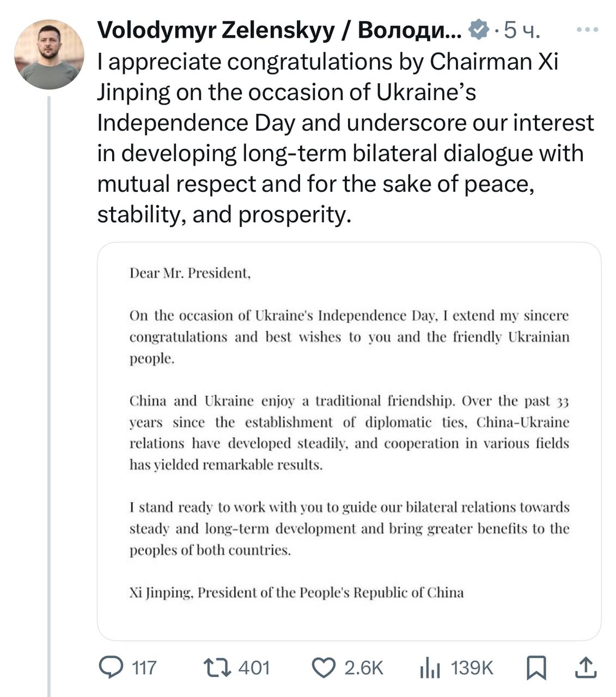
Task: Click the 401 reposts count
Action: point(254,668)
